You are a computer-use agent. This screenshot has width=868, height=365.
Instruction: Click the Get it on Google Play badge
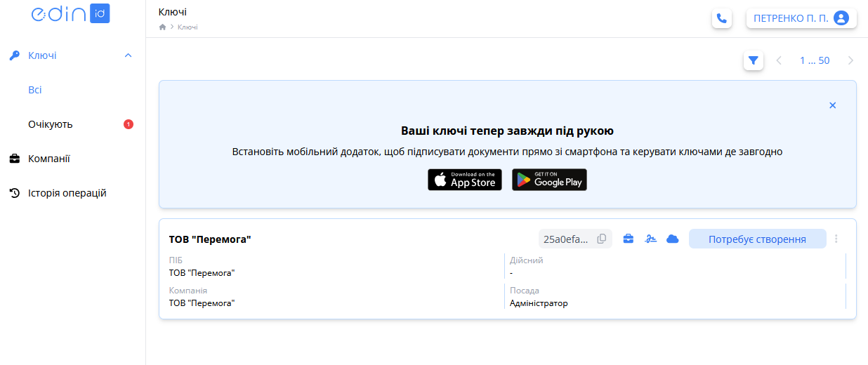coord(549,180)
